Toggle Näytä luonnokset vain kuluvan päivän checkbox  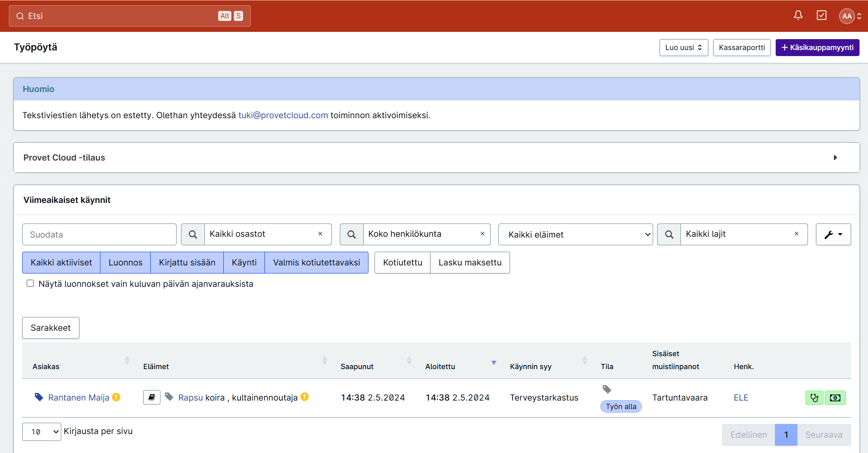(x=30, y=283)
